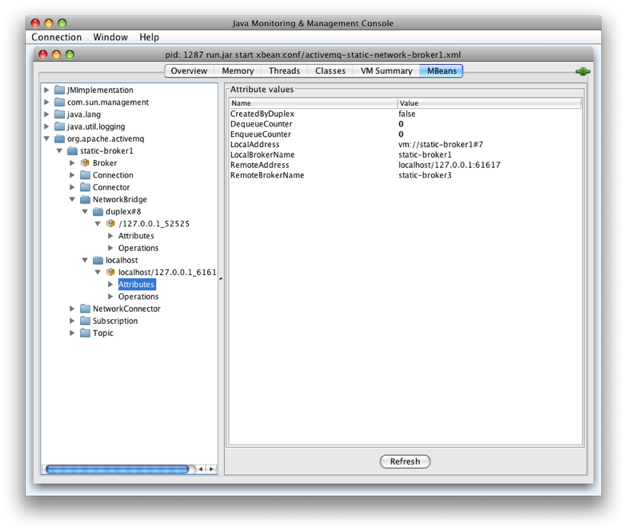
Task: Click the localhost folder icon
Action: (x=98, y=260)
